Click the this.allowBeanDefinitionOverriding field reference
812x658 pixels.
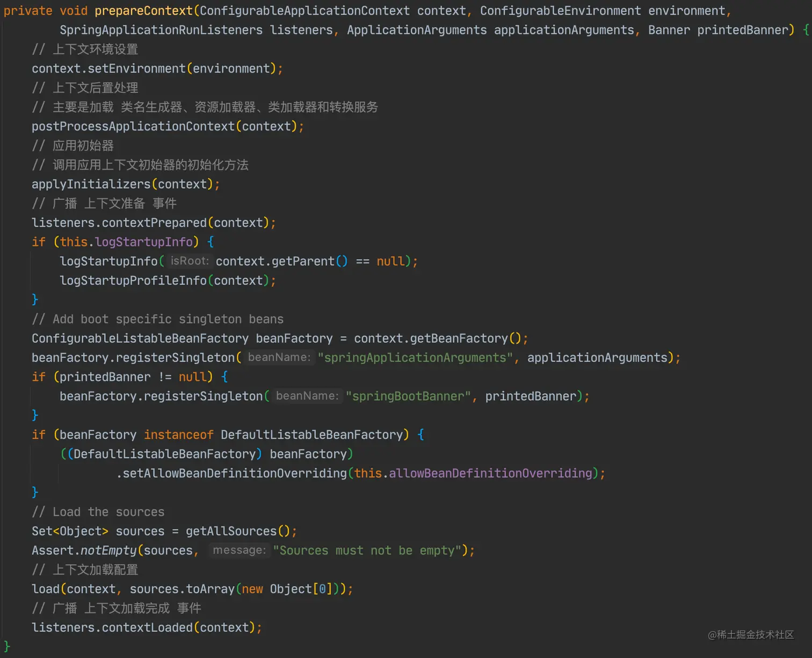473,474
